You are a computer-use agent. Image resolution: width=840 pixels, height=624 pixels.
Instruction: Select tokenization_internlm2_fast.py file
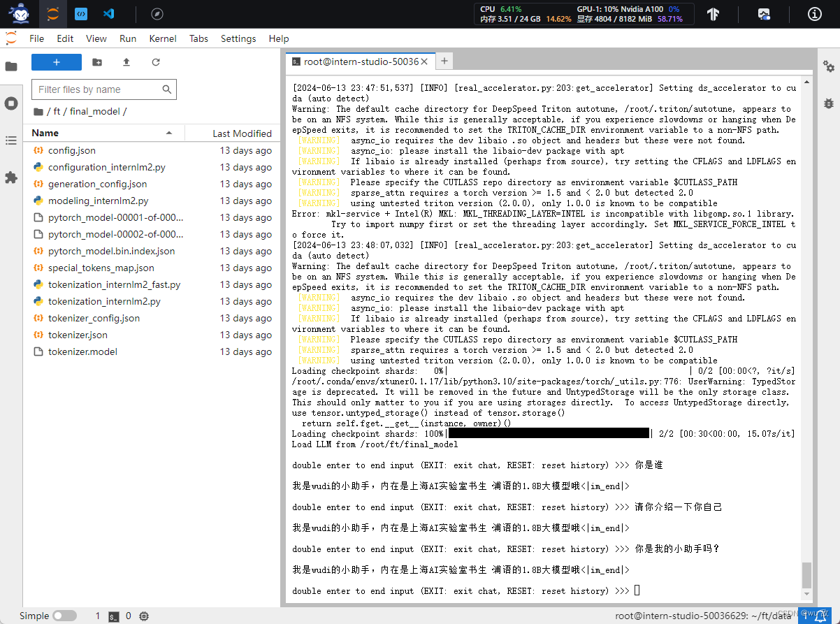click(152, 284)
